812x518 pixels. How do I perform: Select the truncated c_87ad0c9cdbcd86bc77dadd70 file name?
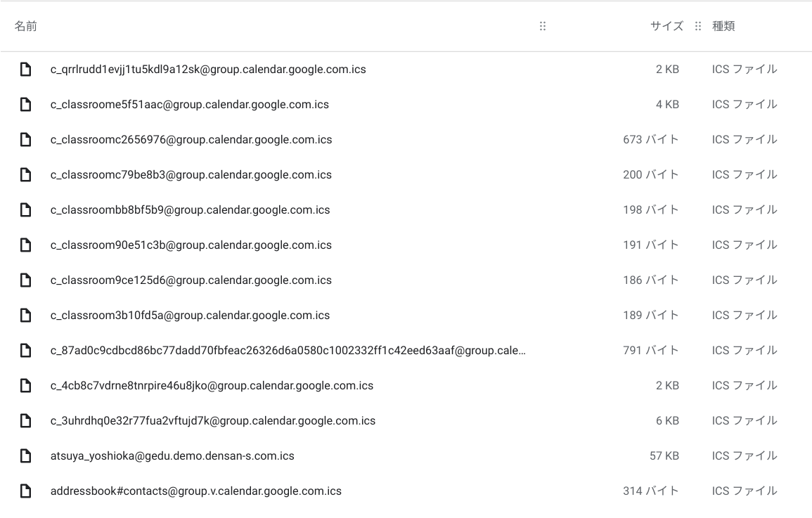click(x=288, y=351)
